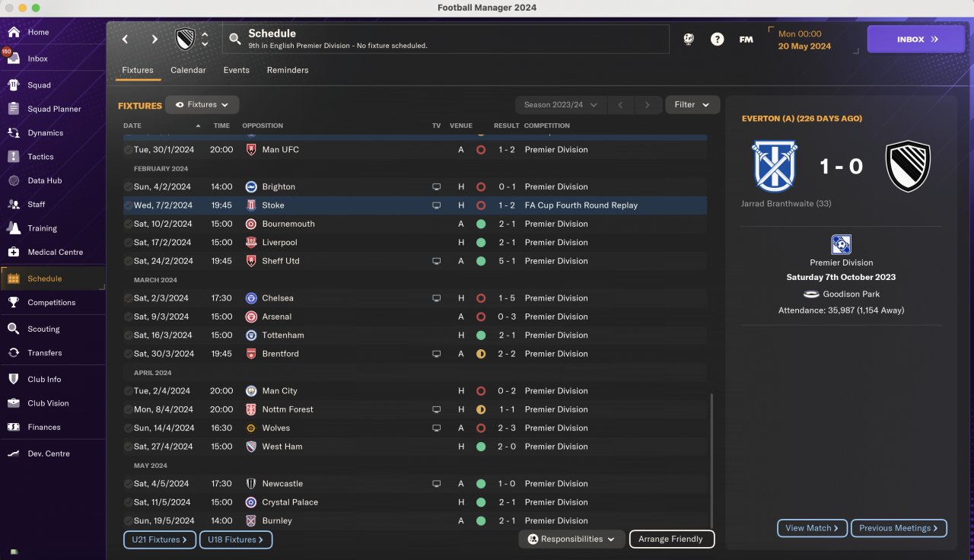This screenshot has width=974, height=560.
Task: Open the Medical Centre sidebar icon
Action: (x=13, y=252)
